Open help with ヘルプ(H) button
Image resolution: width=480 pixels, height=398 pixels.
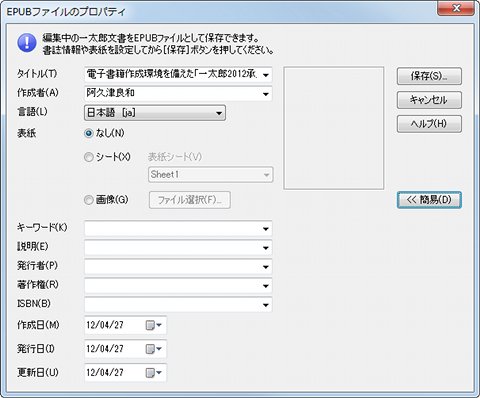429,124
